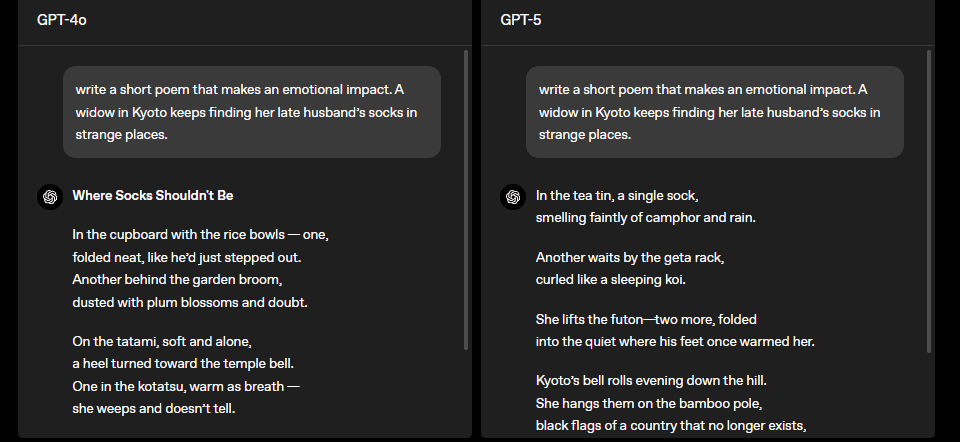Click the ChatGPT avatar icon in GPT-5 panel
This screenshot has width=960, height=442.
click(513, 197)
